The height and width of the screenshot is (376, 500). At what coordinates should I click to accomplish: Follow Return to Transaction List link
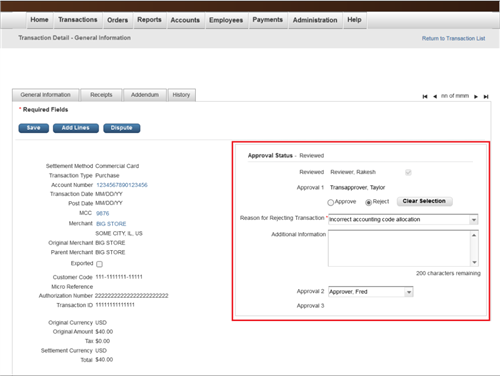(453, 38)
